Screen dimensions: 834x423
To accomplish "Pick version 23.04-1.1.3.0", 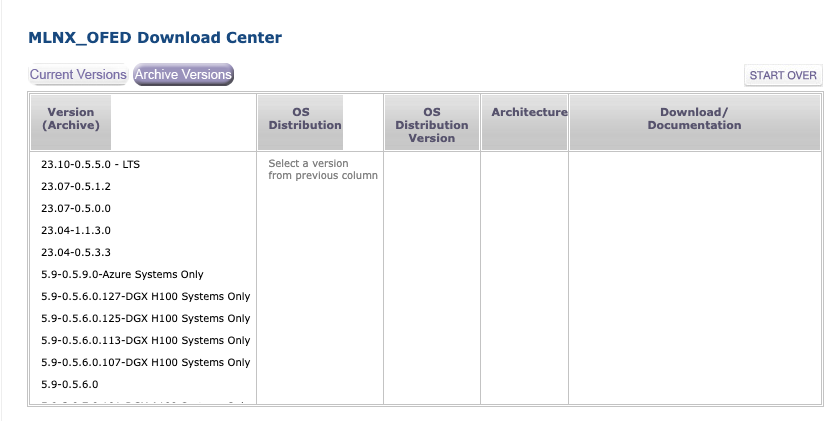I will click(76, 230).
